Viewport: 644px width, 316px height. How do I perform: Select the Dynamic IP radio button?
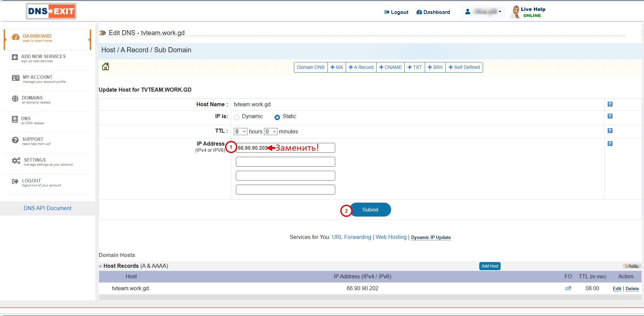tap(237, 117)
